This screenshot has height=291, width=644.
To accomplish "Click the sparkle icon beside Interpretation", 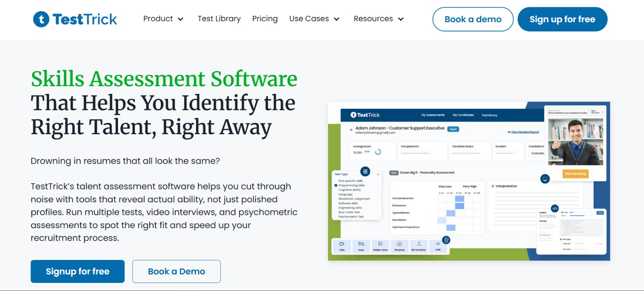I will click(x=493, y=186).
